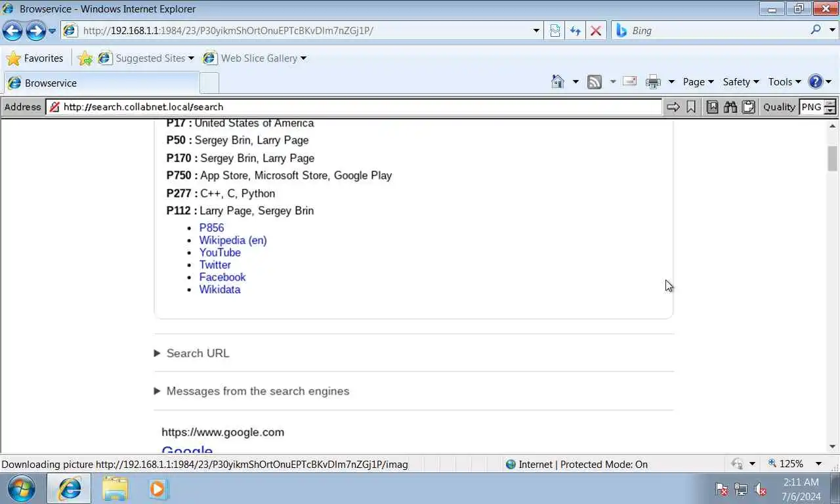Select the Browservice tab
The height and width of the screenshot is (504, 840).
coord(100,83)
